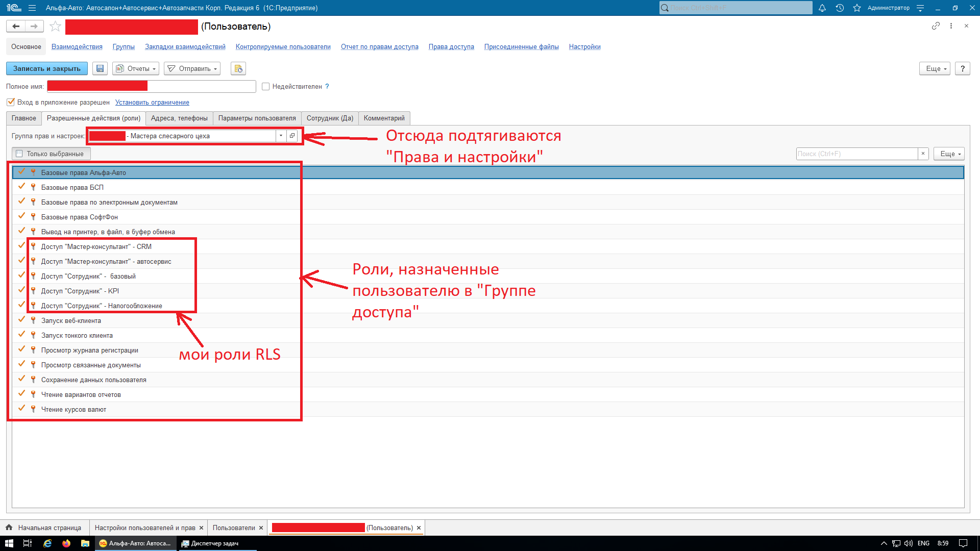Close the Настройки пользователей и прав tab

click(x=201, y=528)
